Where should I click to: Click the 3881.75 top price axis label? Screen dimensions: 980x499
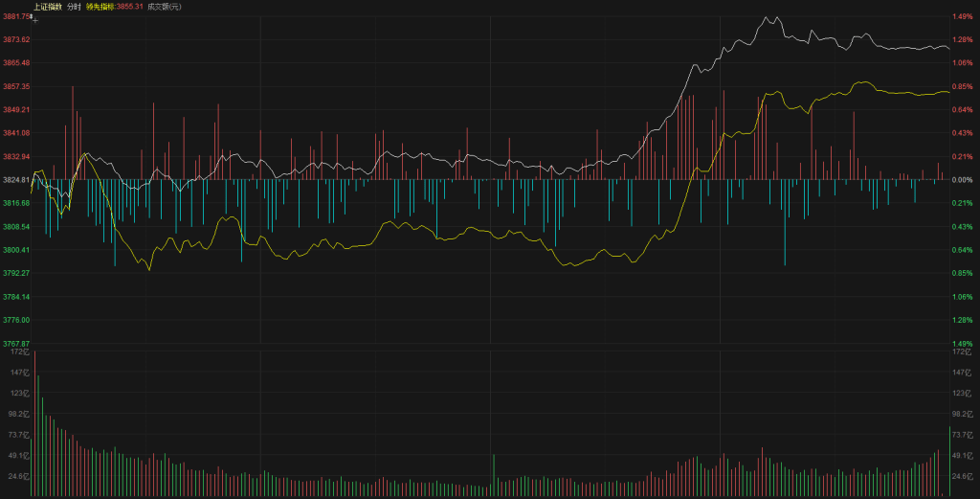point(15,16)
